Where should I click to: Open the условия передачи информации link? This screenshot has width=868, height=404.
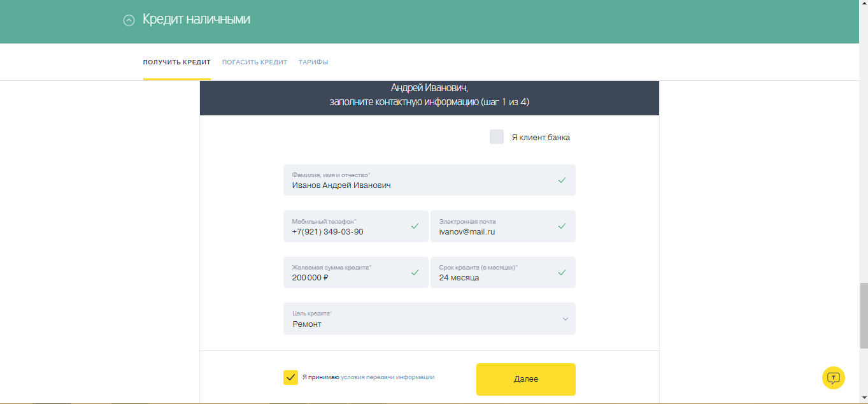387,377
